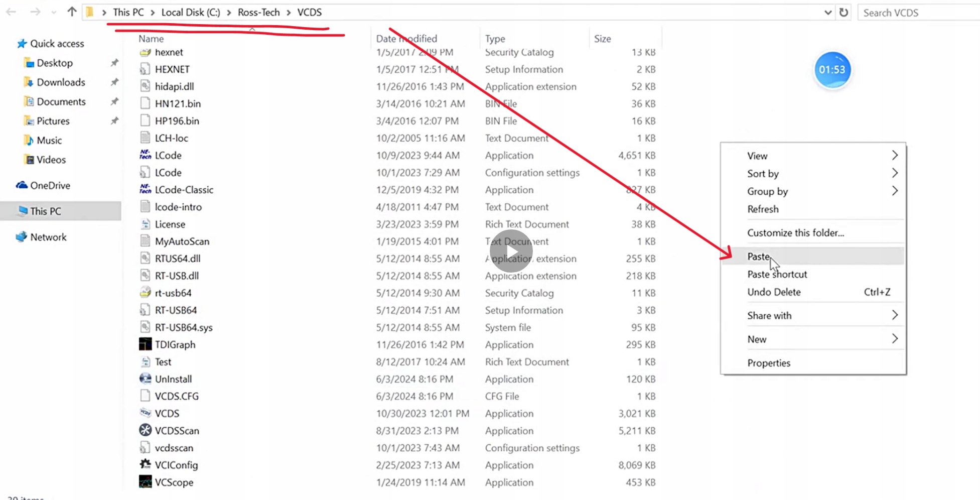Click the hidapi.dll file icon
Image resolution: width=980 pixels, height=500 pixels.
point(145,86)
